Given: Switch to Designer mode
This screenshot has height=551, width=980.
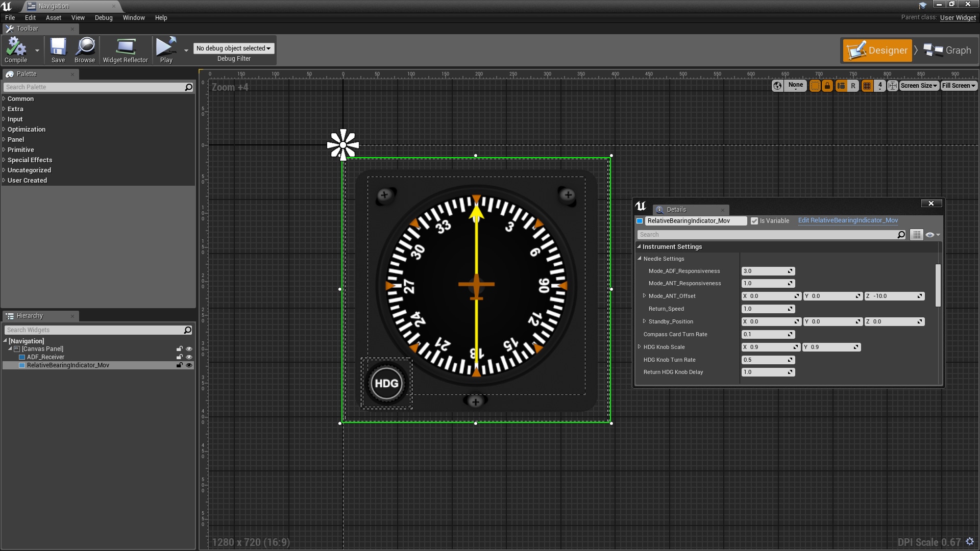Looking at the screenshot, I should tap(877, 51).
